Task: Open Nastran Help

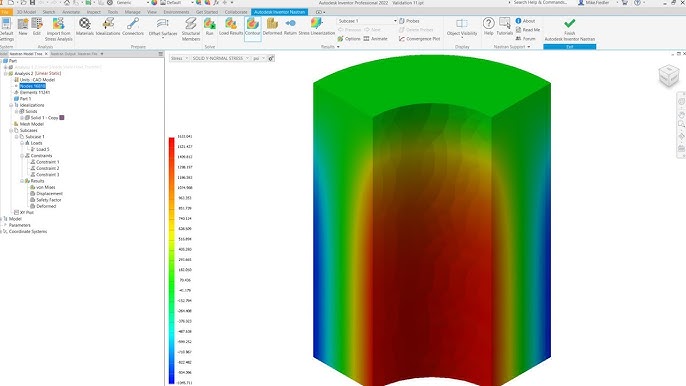Action: (488, 27)
